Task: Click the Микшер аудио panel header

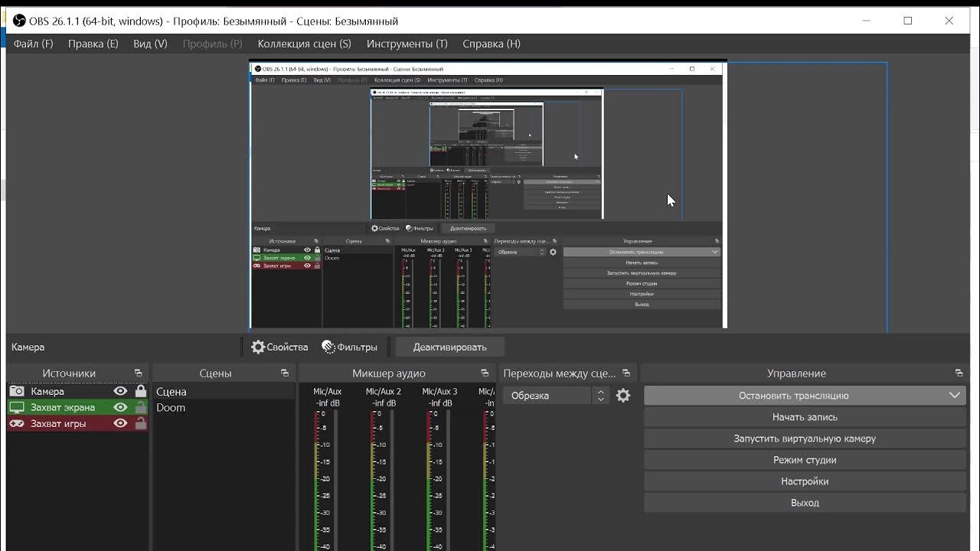Action: [x=389, y=373]
